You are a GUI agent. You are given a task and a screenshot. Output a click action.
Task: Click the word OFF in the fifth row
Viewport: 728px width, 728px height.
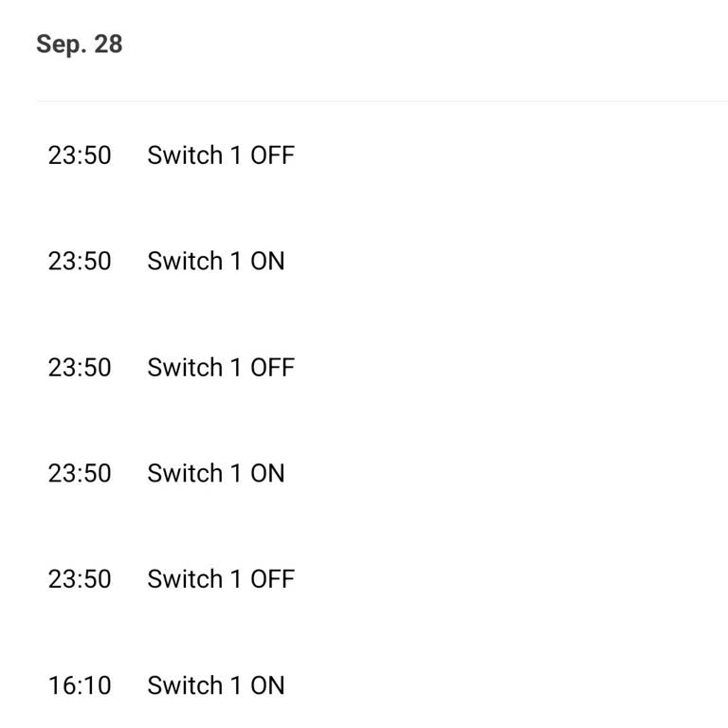click(x=272, y=579)
